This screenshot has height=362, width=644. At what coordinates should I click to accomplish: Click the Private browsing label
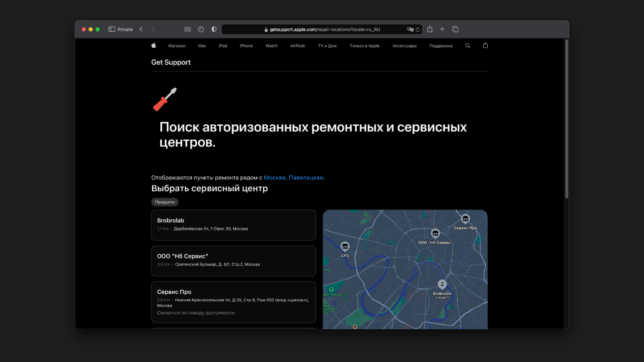coord(125,29)
